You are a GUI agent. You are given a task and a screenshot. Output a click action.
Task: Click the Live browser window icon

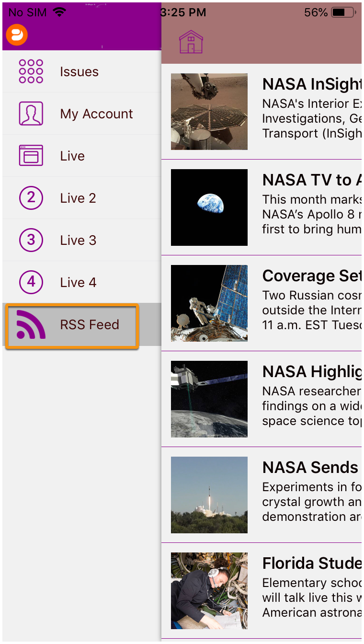point(31,156)
